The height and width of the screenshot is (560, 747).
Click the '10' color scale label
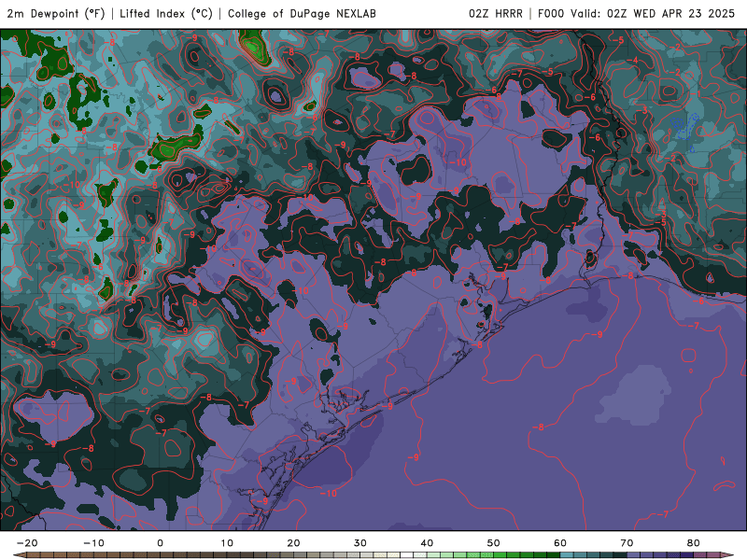pos(227,543)
